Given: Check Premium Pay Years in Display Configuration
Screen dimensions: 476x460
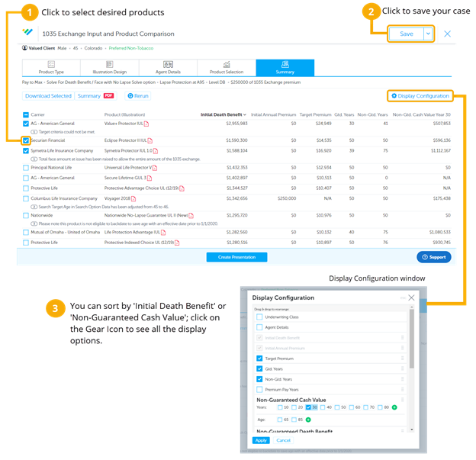Looking at the screenshot, I should pos(259,389).
